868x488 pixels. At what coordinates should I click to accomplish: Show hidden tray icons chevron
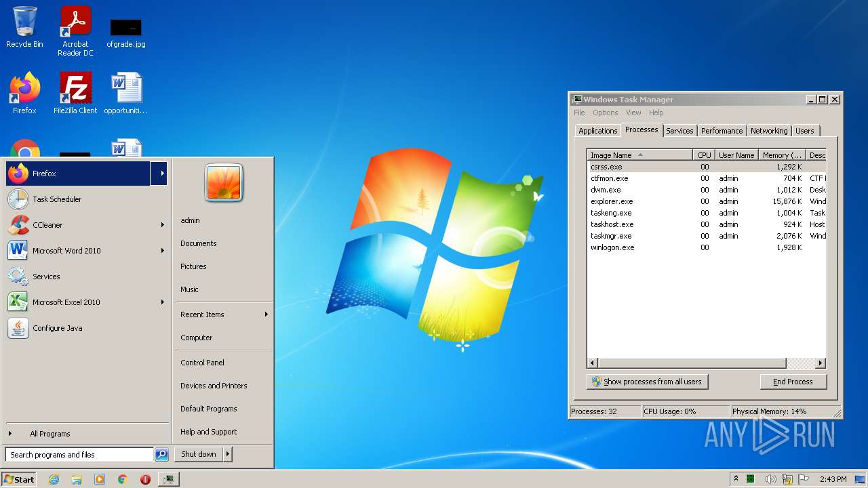(736, 479)
